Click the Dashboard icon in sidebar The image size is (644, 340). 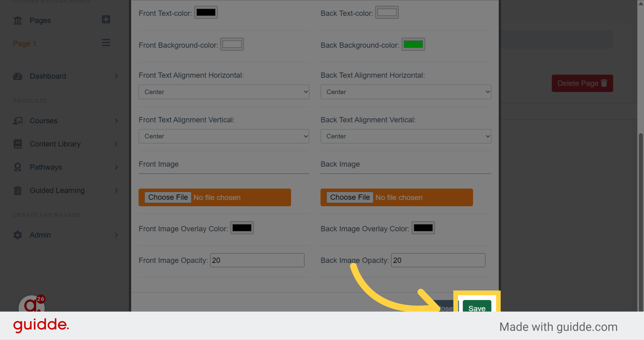18,76
